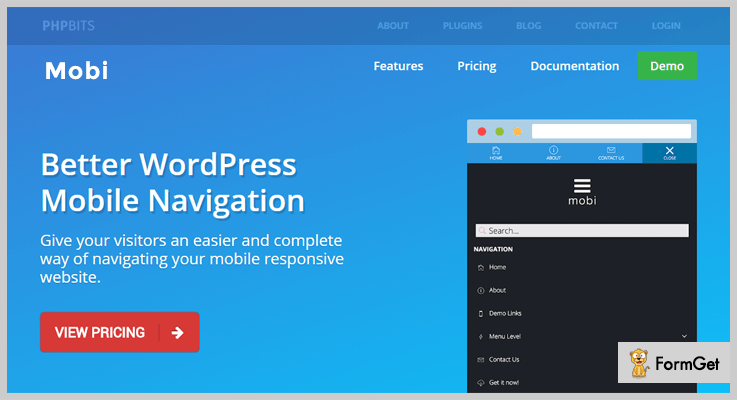
Task: Click the Mobi brand logo
Action: (x=77, y=71)
